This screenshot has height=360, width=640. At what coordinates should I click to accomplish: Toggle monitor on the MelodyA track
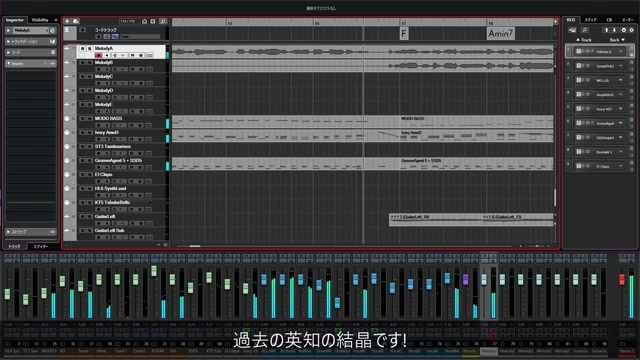(107, 55)
